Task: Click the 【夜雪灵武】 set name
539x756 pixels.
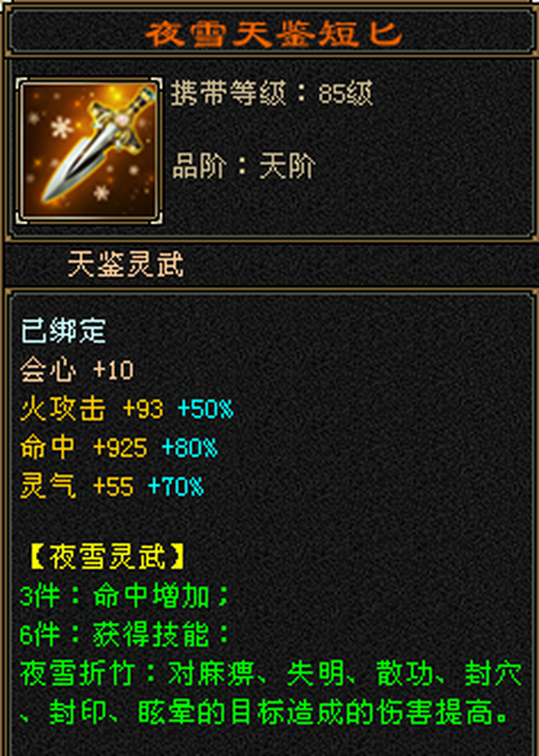Action: coord(107,558)
